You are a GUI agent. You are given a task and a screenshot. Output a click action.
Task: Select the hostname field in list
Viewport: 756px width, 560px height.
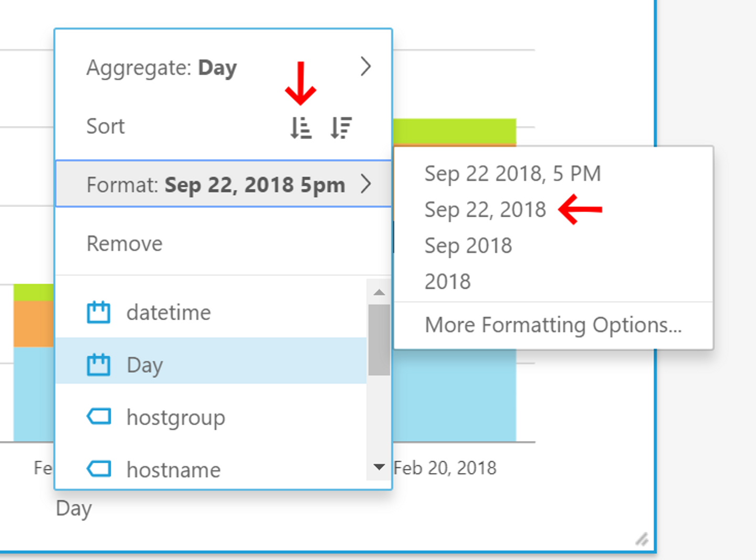click(x=173, y=469)
